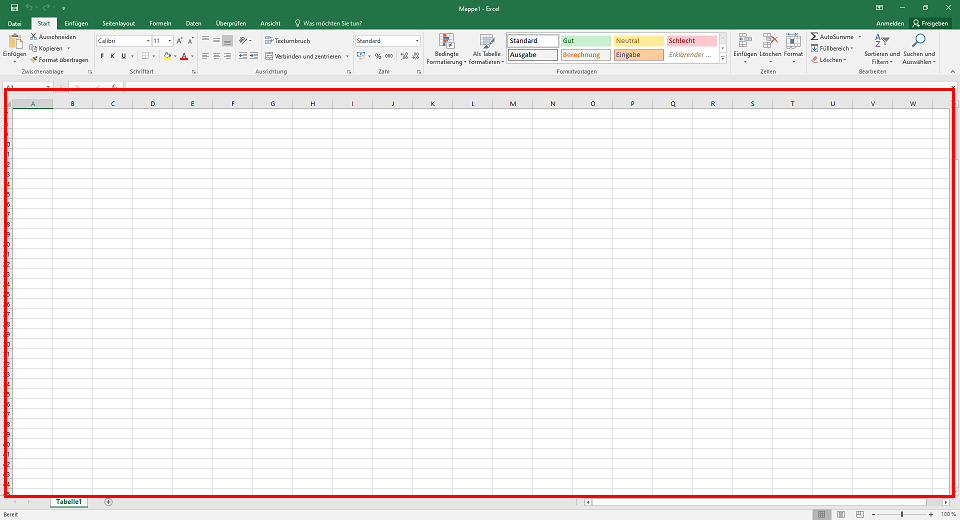Apply percent number format
The height and width of the screenshot is (520, 960).
pyautogui.click(x=378, y=56)
